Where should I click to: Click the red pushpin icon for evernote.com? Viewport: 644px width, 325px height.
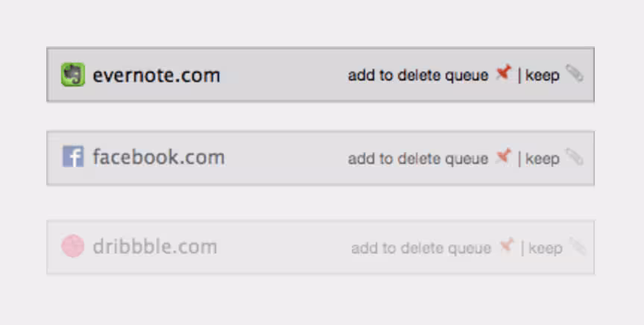504,73
